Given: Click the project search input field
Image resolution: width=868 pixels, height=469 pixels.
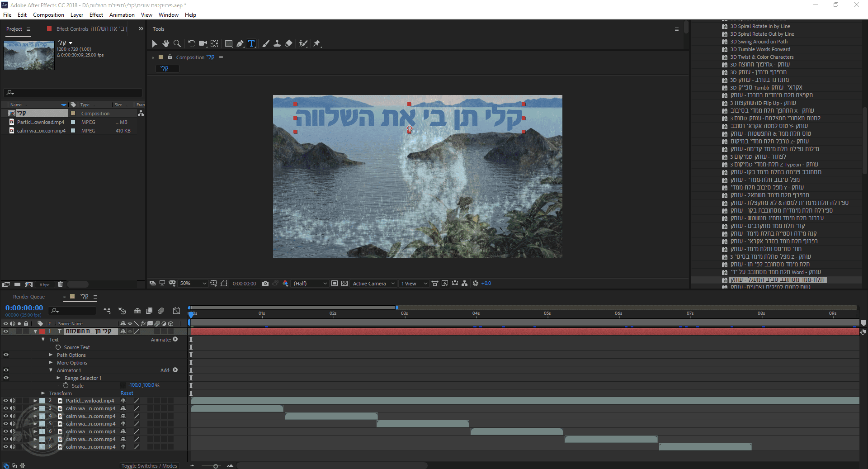Looking at the screenshot, I should point(75,93).
